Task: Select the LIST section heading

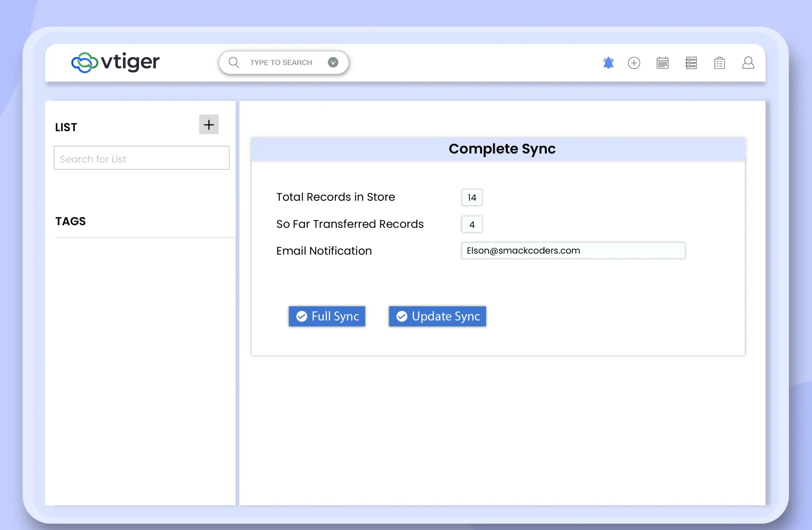Action: [66, 127]
